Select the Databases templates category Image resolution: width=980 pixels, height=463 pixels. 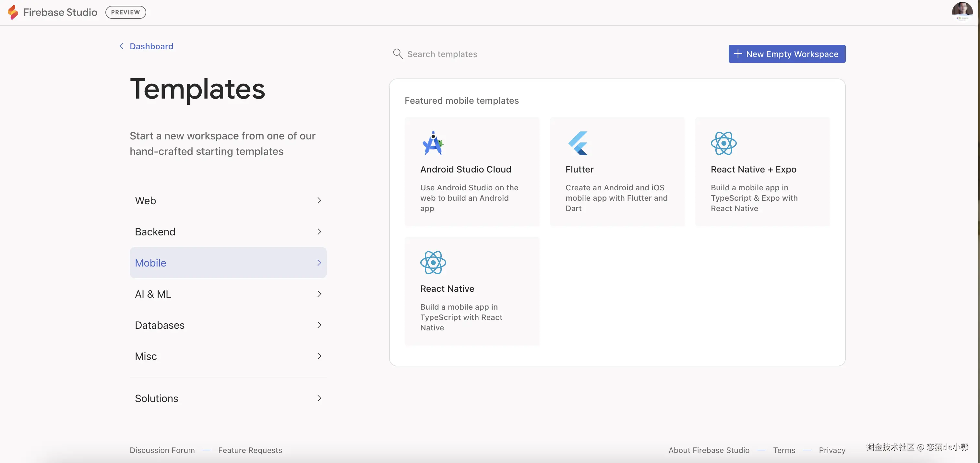(228, 325)
